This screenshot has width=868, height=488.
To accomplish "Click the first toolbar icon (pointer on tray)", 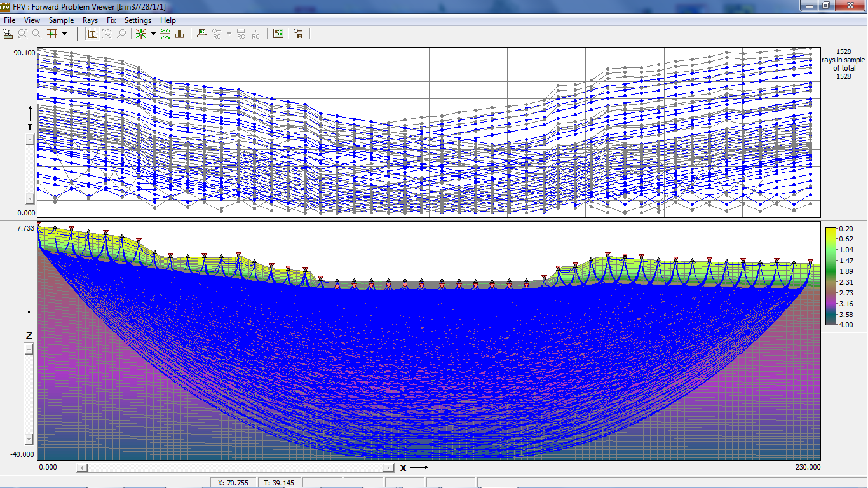I will (x=8, y=34).
